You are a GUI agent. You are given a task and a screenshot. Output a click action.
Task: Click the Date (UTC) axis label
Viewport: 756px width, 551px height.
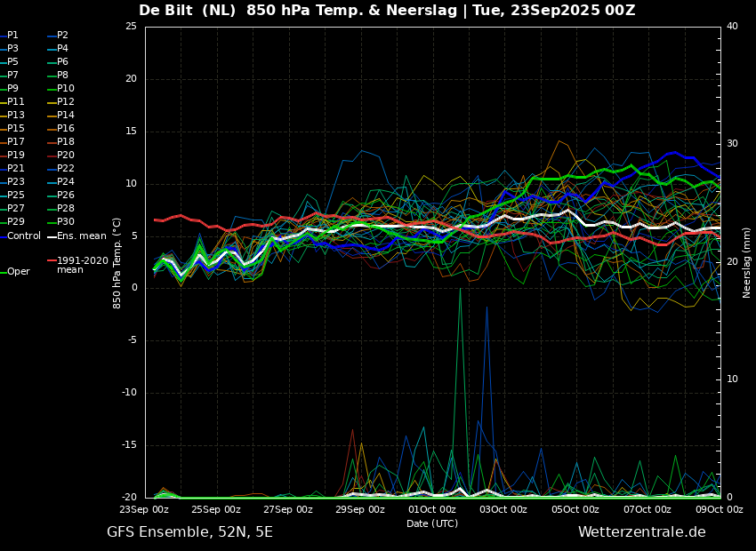point(432,523)
